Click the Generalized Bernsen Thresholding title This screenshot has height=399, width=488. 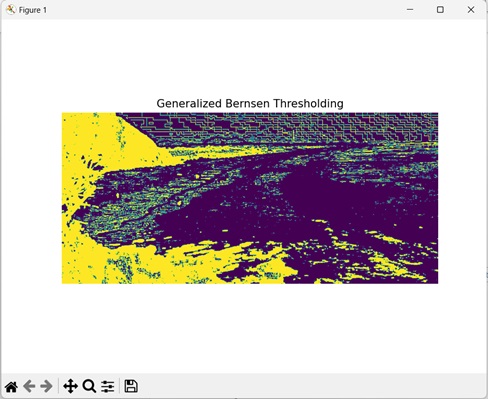pos(250,103)
